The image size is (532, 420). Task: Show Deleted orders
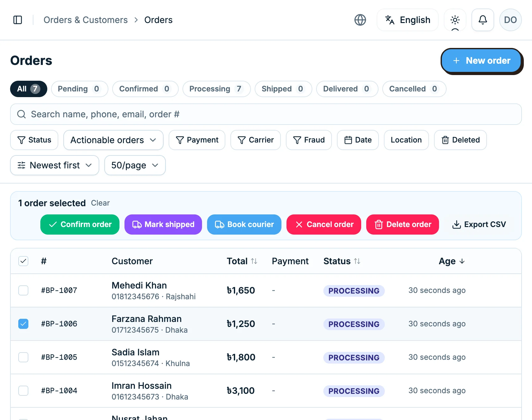pos(460,140)
